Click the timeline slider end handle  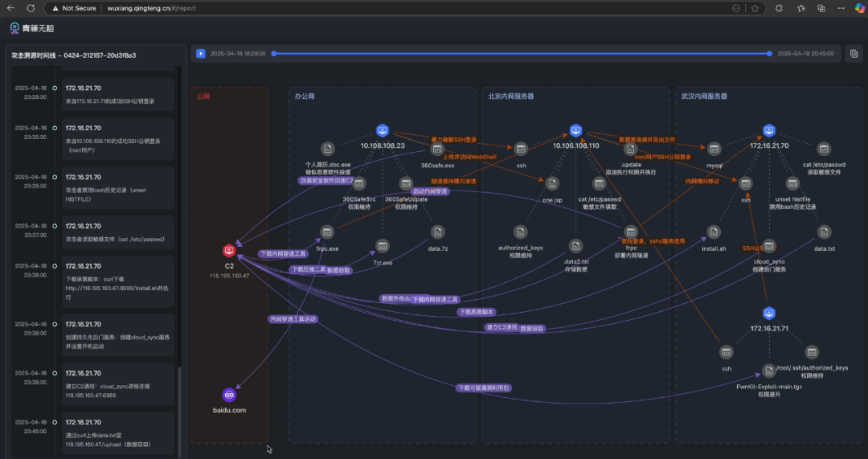(769, 54)
